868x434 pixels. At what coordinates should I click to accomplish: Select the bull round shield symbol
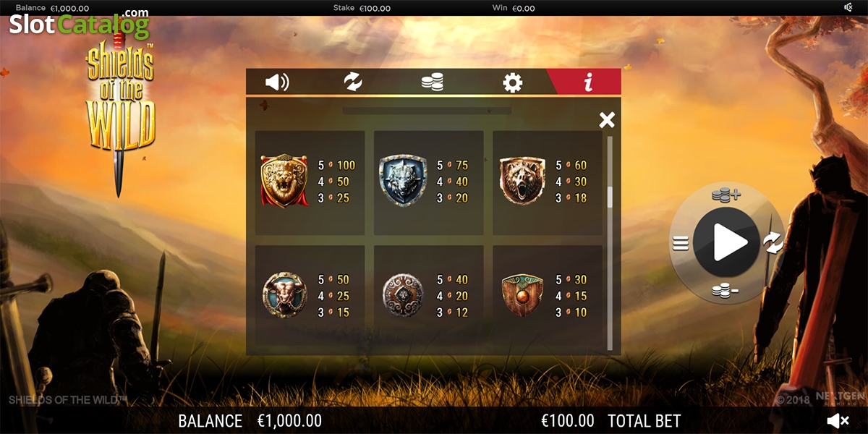tap(284, 295)
